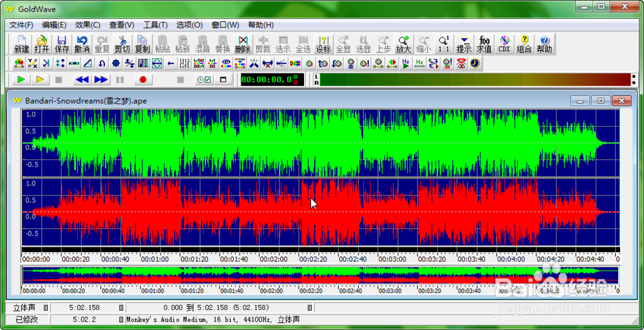Open the Pitch music-staff effect icon
The width and height of the screenshot is (644, 330).
click(x=144, y=63)
